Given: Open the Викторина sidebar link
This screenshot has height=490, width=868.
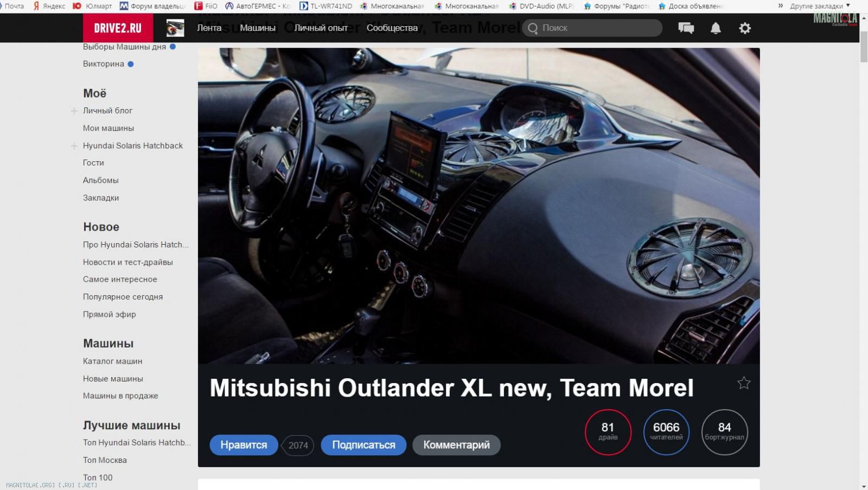Looking at the screenshot, I should point(104,64).
